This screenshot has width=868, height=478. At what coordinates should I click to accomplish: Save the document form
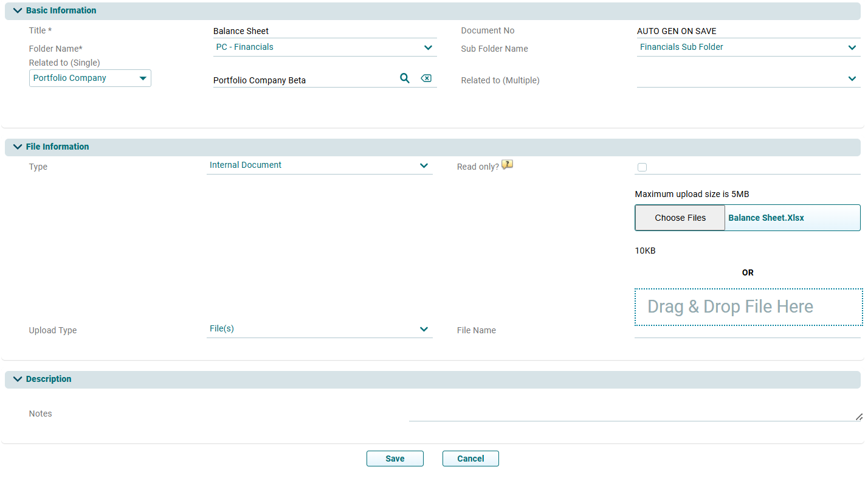(x=394, y=459)
